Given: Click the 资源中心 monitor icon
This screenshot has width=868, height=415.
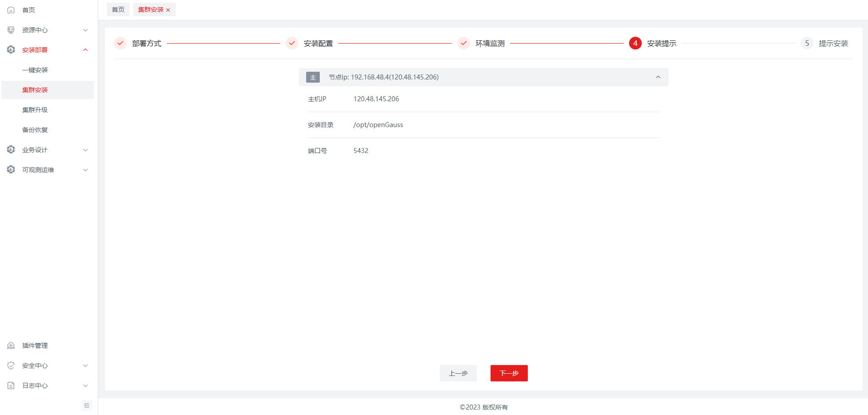Looking at the screenshot, I should [11, 30].
